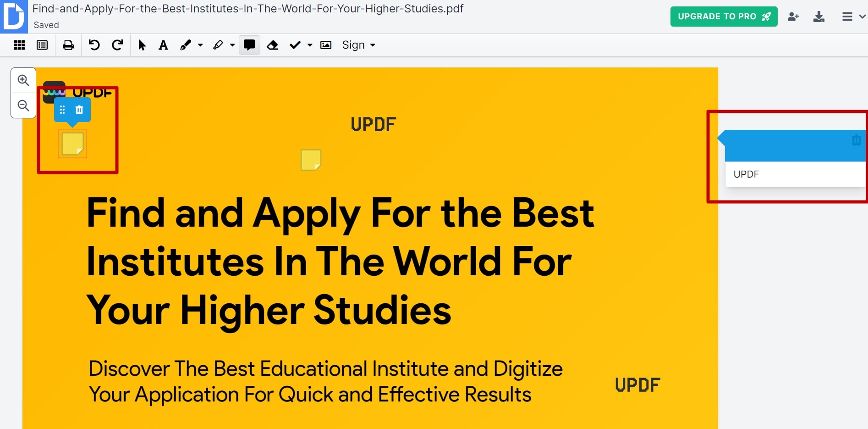Zoom in using the magnifier plus icon
Image resolution: width=868 pixels, height=429 pixels.
tap(23, 80)
